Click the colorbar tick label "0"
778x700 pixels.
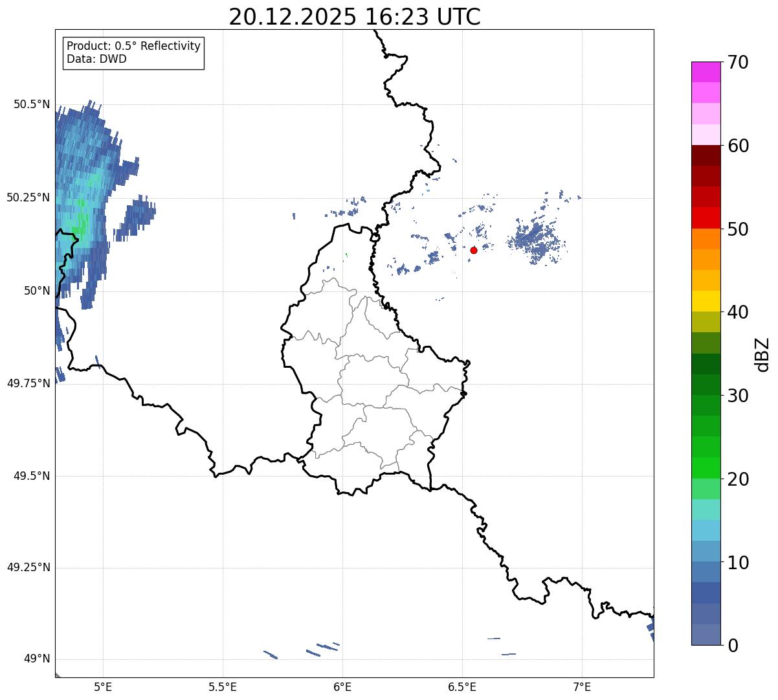coord(733,646)
